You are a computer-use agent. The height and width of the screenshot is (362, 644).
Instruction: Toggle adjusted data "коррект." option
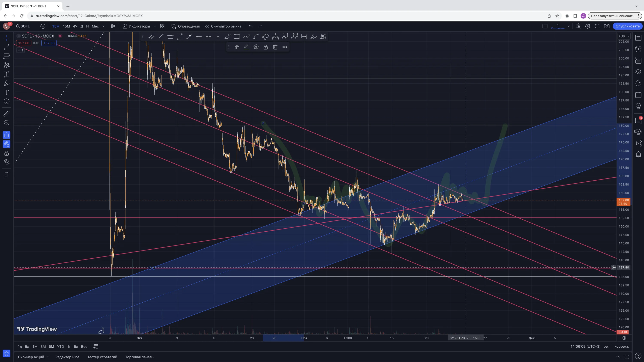(622, 347)
